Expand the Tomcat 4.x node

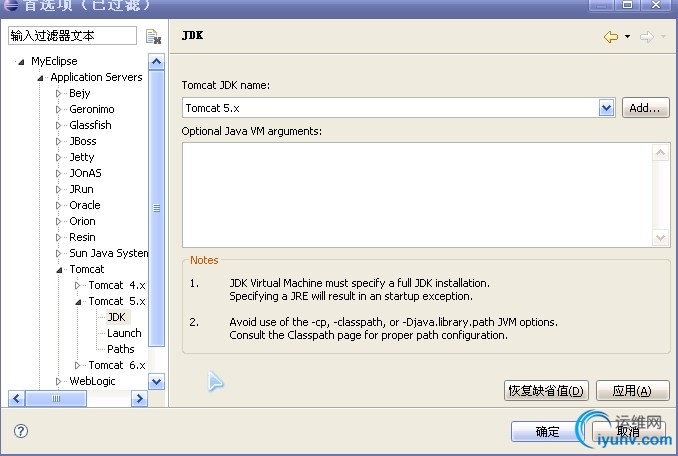coord(77,285)
